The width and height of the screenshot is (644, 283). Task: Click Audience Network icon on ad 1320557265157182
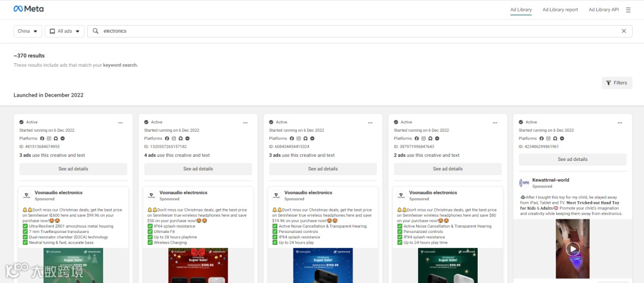point(181,139)
